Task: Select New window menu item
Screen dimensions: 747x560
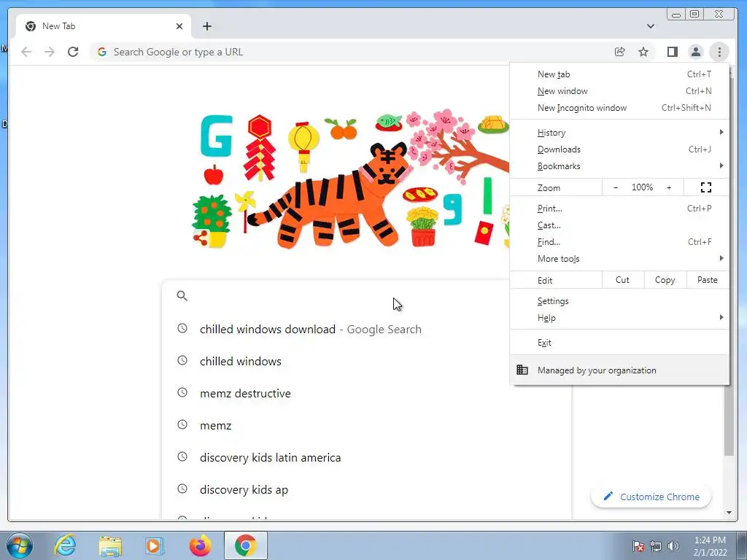Action: click(x=619, y=91)
